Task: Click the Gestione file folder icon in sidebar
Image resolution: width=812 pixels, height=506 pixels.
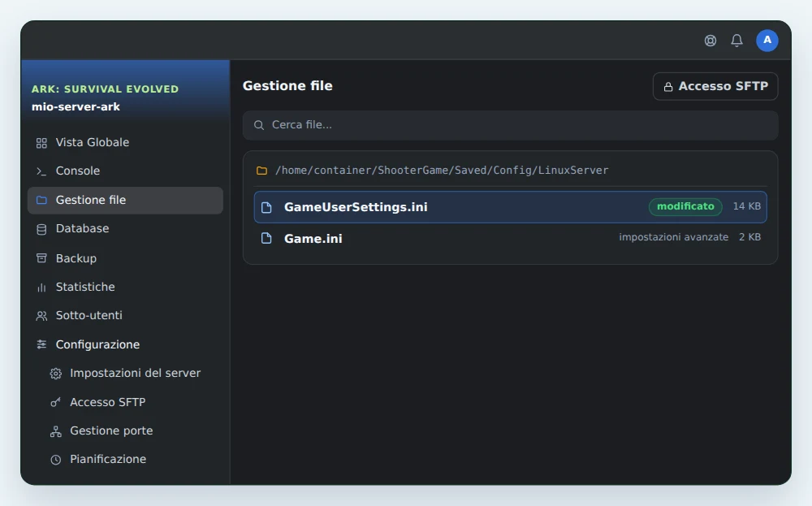Action: click(x=41, y=200)
